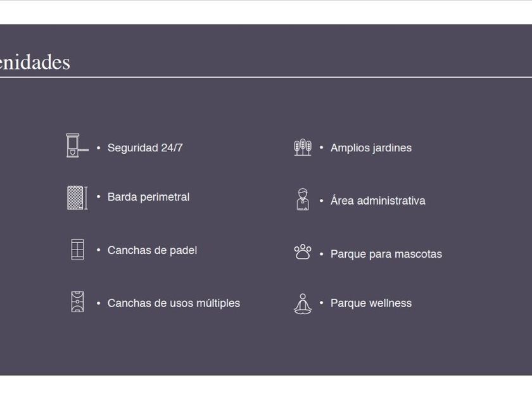Image resolution: width=532 pixels, height=399 pixels.
Task: Click the bullet before "Parque wellness"
Action: pos(322,303)
